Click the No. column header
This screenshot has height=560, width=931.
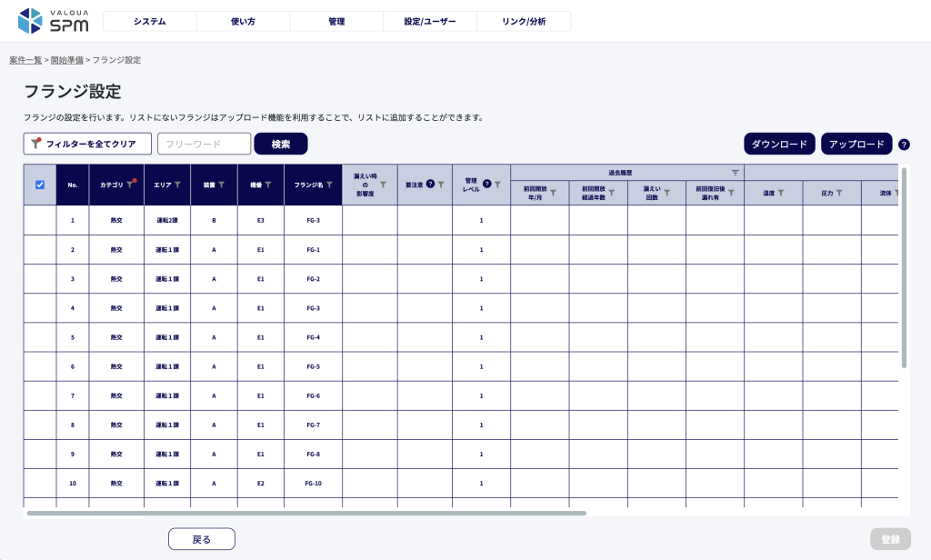[x=73, y=185]
